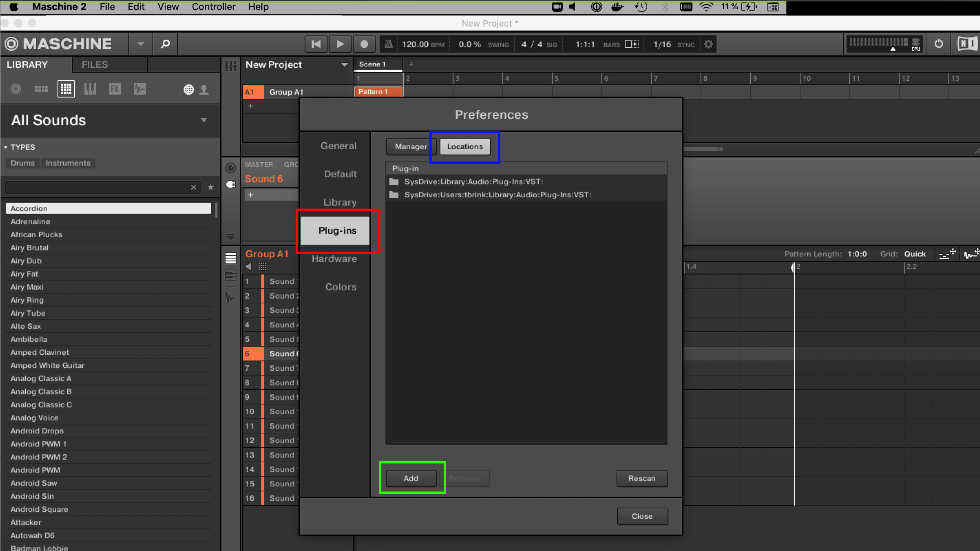The image size is (980, 551).
Task: Toggle the mixer view icon
Action: click(231, 66)
